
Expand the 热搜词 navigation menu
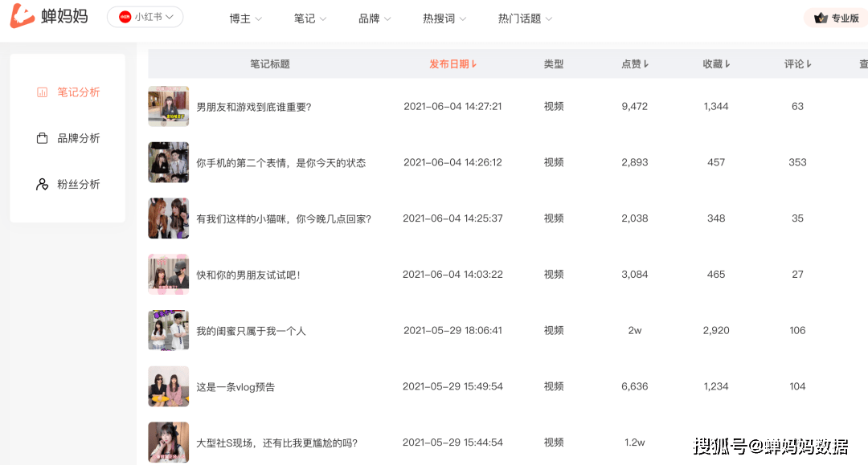(444, 18)
